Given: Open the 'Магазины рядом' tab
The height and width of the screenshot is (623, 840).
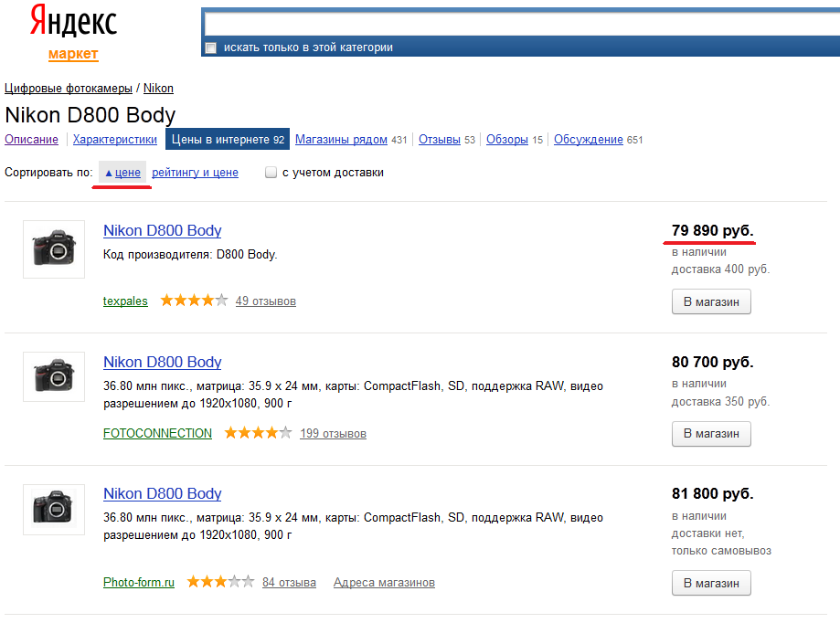Looking at the screenshot, I should (x=341, y=139).
